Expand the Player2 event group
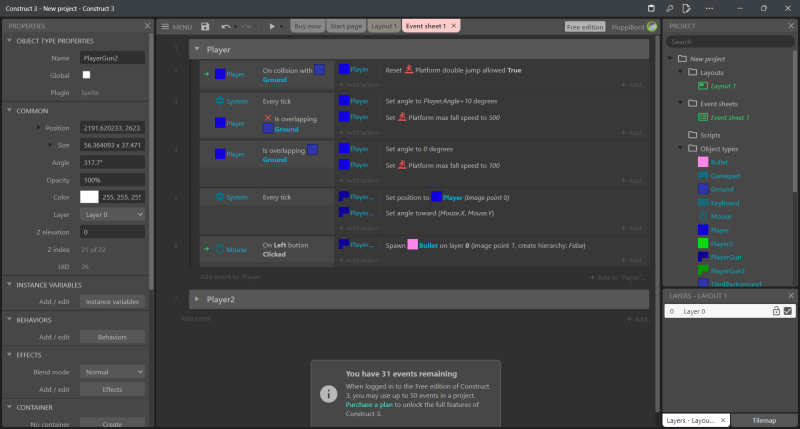The width and height of the screenshot is (800, 429). 197,299
